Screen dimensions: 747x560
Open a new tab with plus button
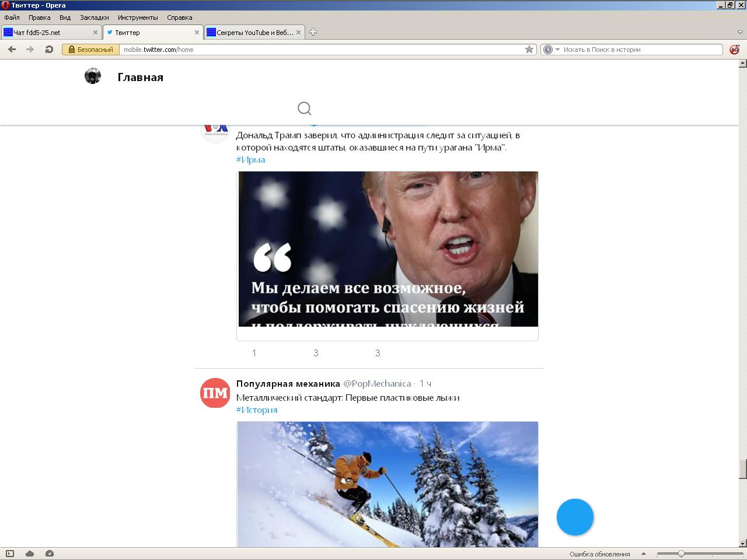pos(313,32)
